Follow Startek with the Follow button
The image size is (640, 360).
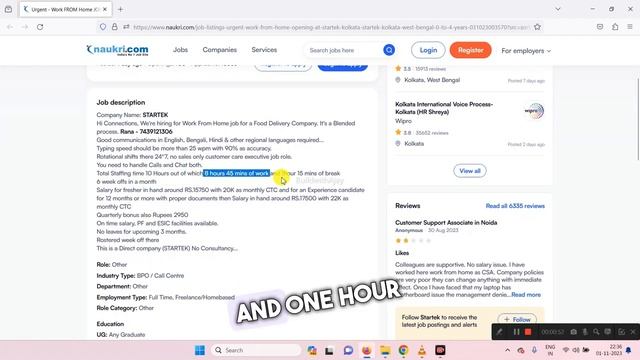(x=517, y=319)
